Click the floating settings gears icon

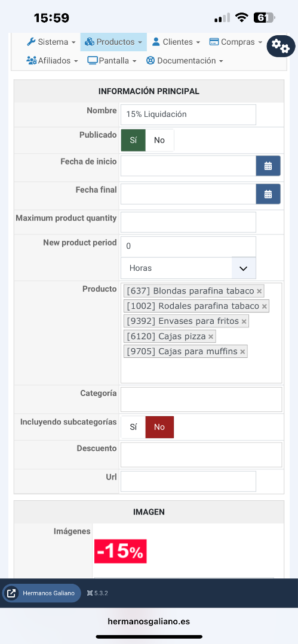[281, 46]
